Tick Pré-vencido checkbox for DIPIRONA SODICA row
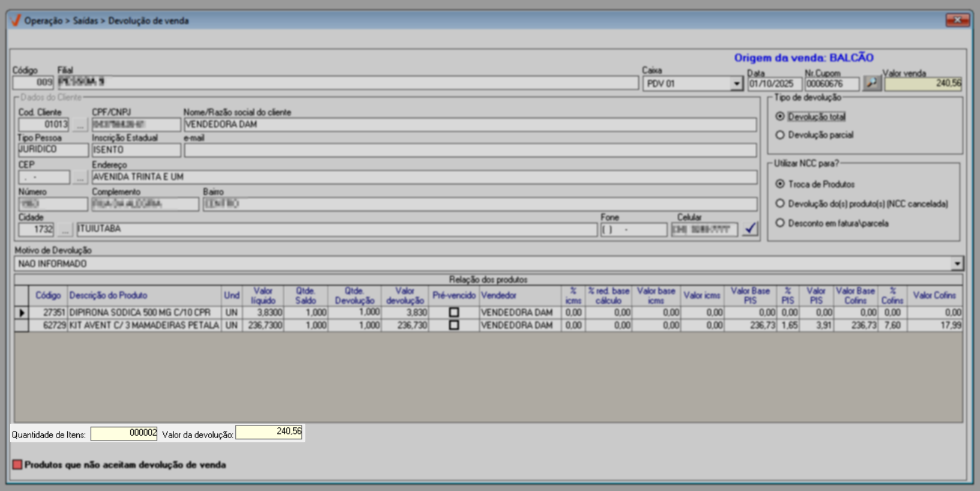The height and width of the screenshot is (491, 980). [454, 313]
